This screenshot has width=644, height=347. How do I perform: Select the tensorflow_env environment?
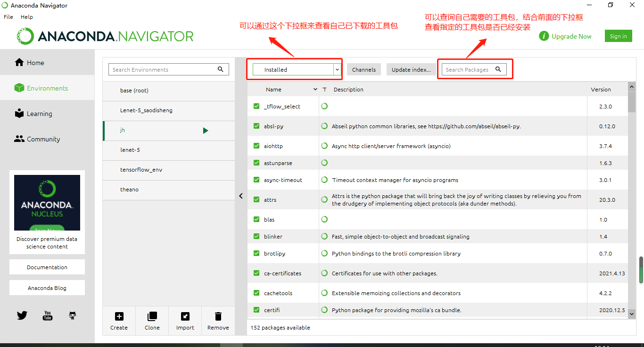click(169, 170)
